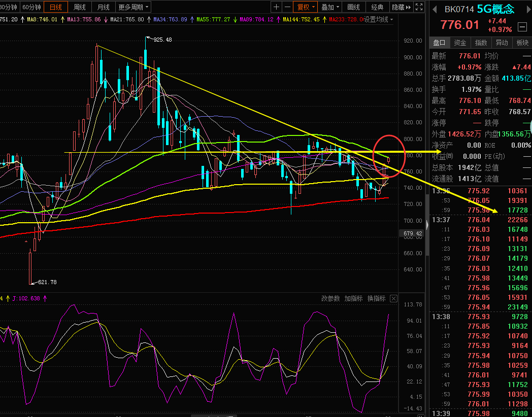
Task: Click the 621.78 low price label
Action: coord(47,282)
